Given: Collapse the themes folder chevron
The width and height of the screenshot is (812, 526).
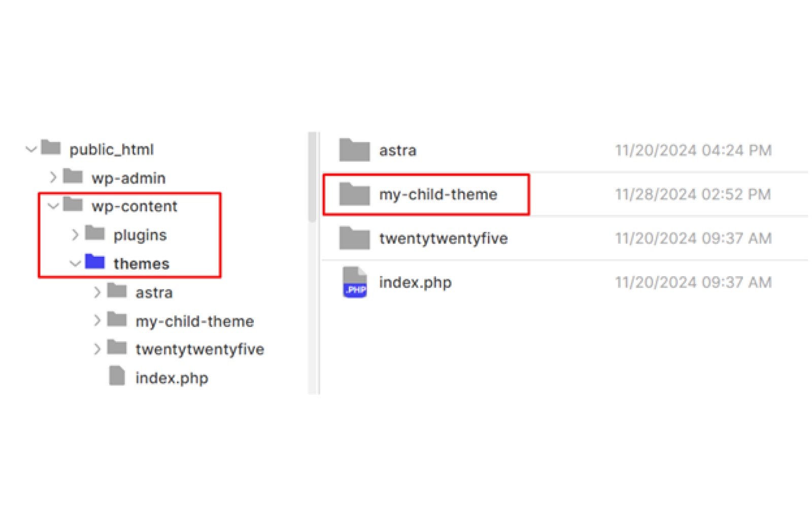Looking at the screenshot, I should coord(75,264).
